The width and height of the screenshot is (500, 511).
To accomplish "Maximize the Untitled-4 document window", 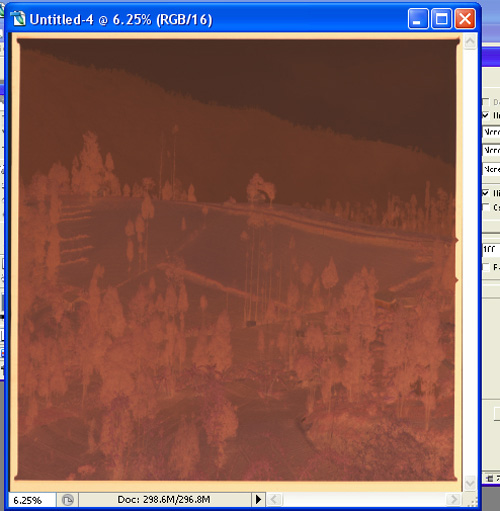I will pyautogui.click(x=441, y=19).
